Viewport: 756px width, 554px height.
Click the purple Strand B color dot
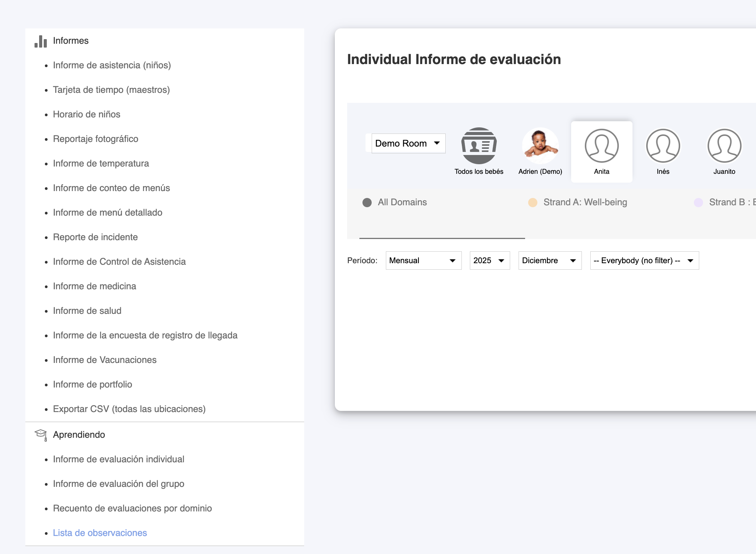pyautogui.click(x=698, y=203)
